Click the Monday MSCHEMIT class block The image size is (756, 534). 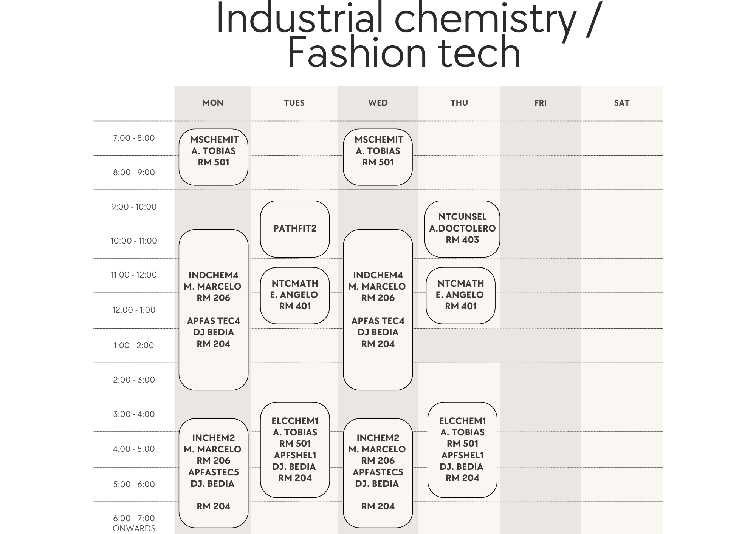coord(213,157)
